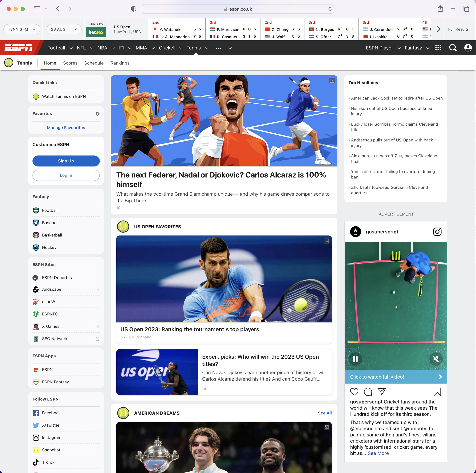Open the ESPN sites grid icon
This screenshot has height=473, width=476.
[438, 48]
